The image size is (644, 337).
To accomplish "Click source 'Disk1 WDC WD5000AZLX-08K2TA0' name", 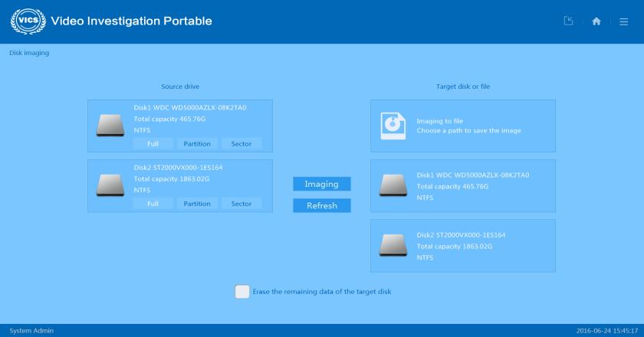I will (190, 107).
